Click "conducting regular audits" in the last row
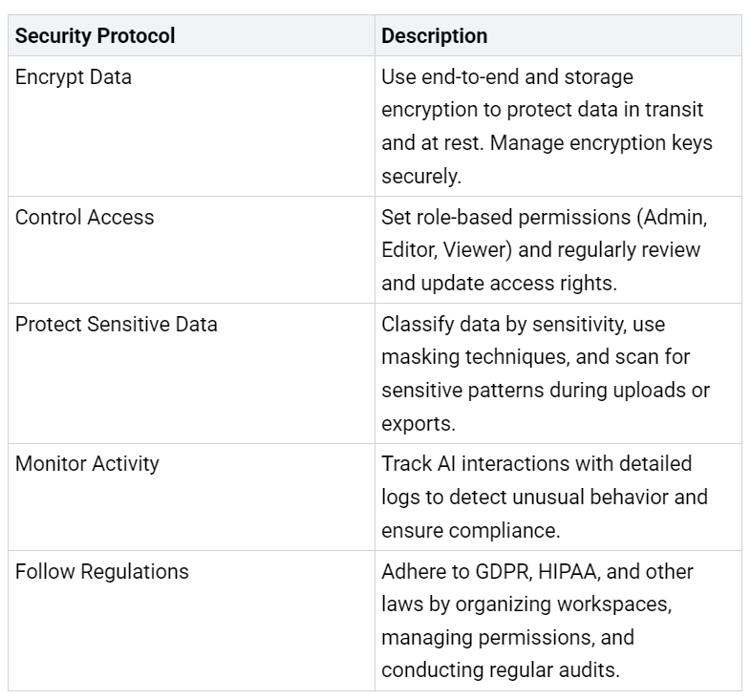This screenshot has height=700, width=751. point(500,669)
